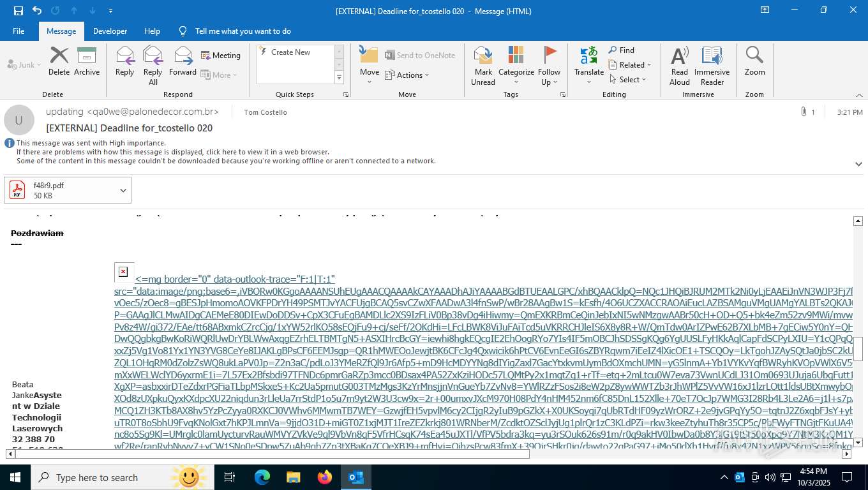Open File Explorer from taskbar

293,477
